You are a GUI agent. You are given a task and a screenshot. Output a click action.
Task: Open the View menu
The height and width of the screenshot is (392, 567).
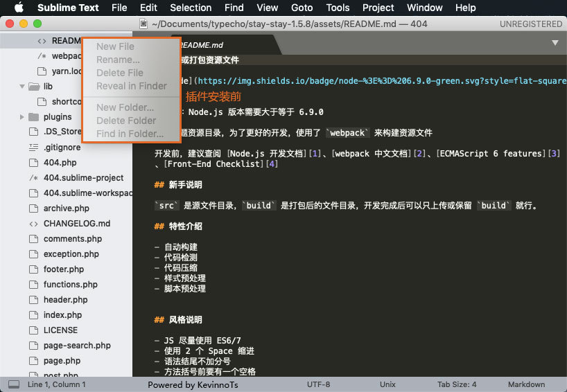(268, 8)
